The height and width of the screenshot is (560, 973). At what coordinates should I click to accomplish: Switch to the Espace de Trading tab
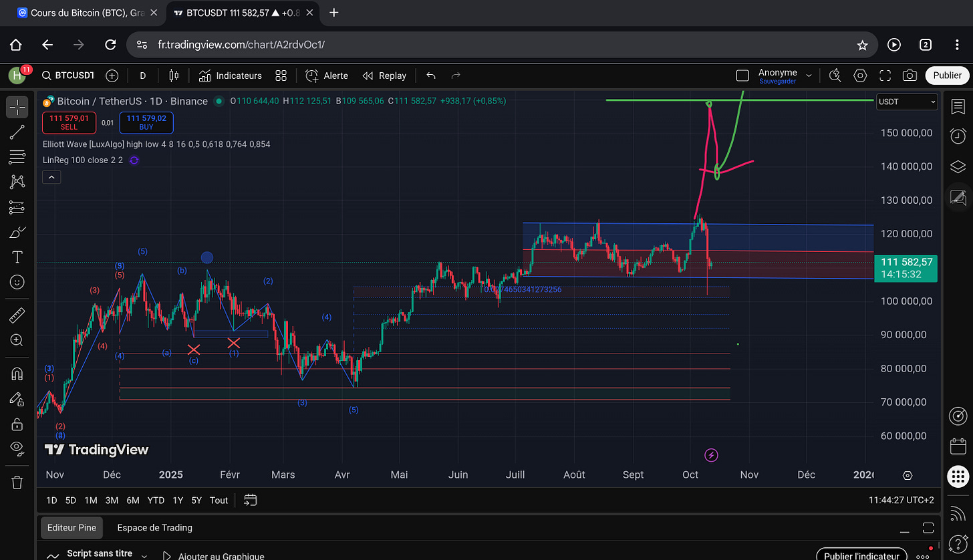154,527
